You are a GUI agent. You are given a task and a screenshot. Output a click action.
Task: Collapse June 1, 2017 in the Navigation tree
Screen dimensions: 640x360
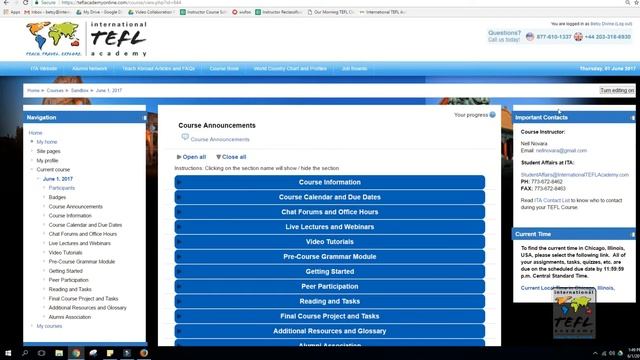(x=38, y=179)
